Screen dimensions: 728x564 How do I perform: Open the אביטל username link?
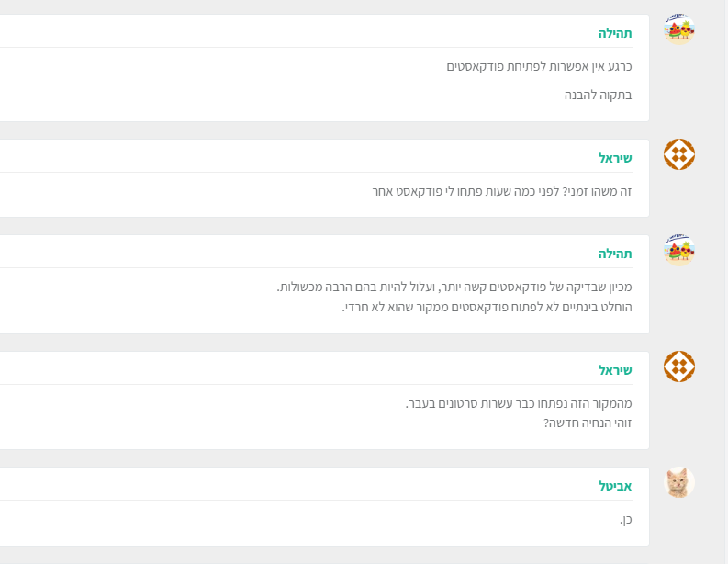(x=615, y=486)
